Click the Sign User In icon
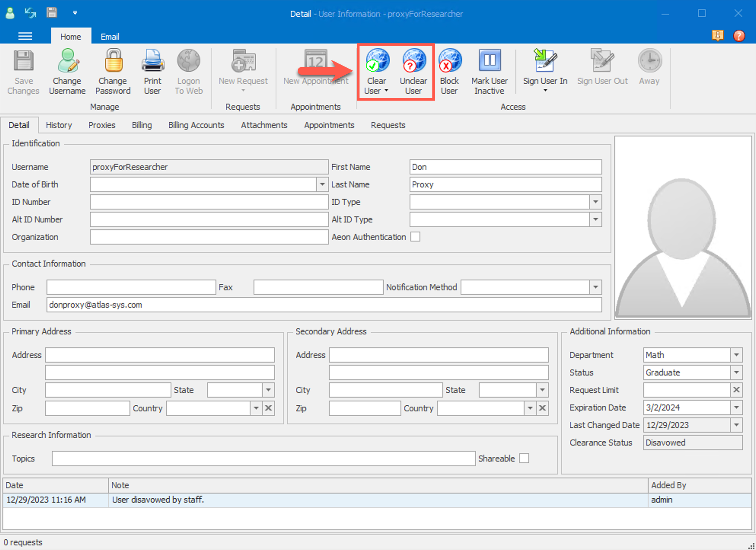The width and height of the screenshot is (756, 550). click(545, 61)
